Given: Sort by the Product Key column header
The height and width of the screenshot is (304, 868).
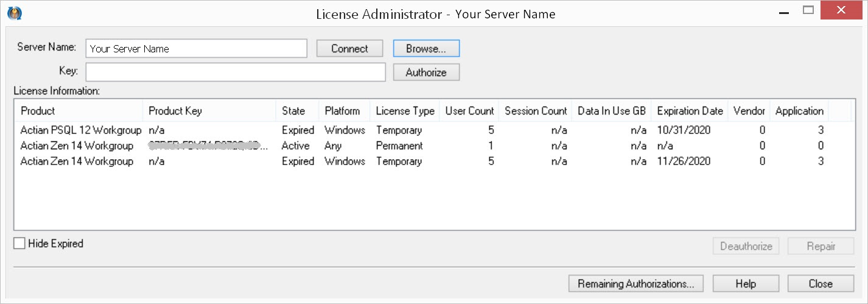Looking at the screenshot, I should (x=209, y=111).
